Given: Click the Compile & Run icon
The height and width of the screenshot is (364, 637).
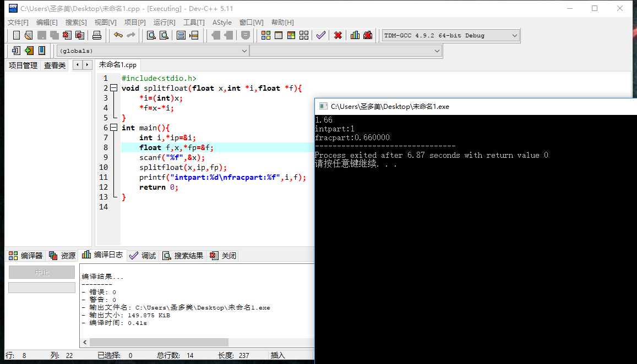Looking at the screenshot, I should 291,35.
